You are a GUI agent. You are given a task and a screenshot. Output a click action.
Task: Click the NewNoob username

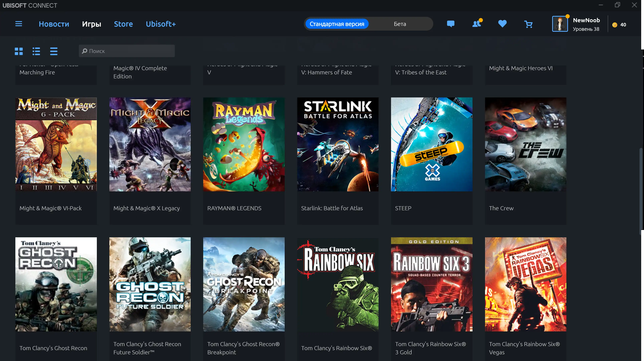click(x=586, y=20)
